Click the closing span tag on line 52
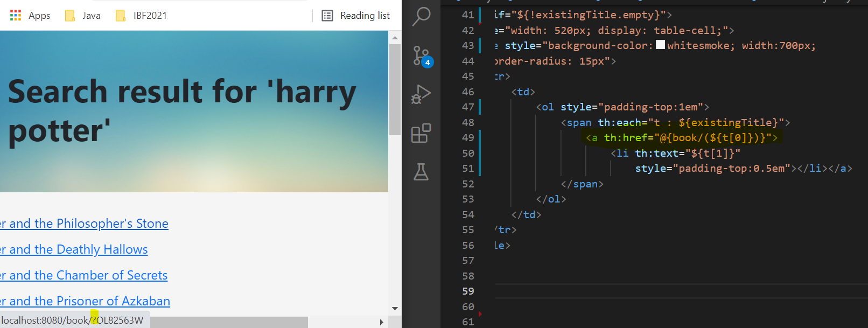The height and width of the screenshot is (328, 868). click(582, 184)
